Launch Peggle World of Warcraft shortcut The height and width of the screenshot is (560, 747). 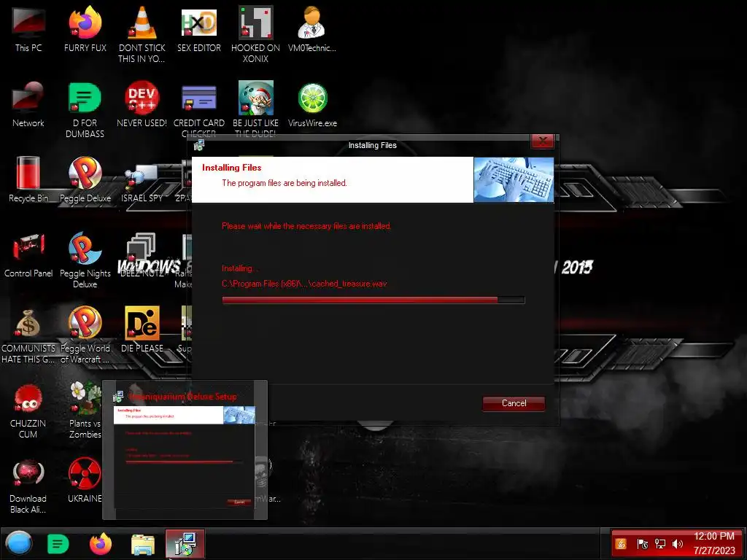pyautogui.click(x=85, y=335)
